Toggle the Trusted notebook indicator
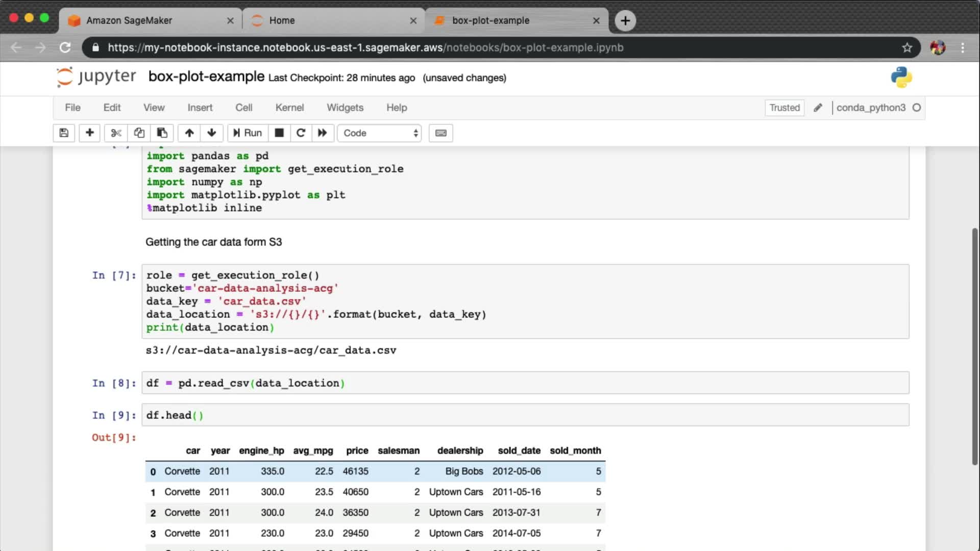Viewport: 980px width, 551px height. (785, 108)
